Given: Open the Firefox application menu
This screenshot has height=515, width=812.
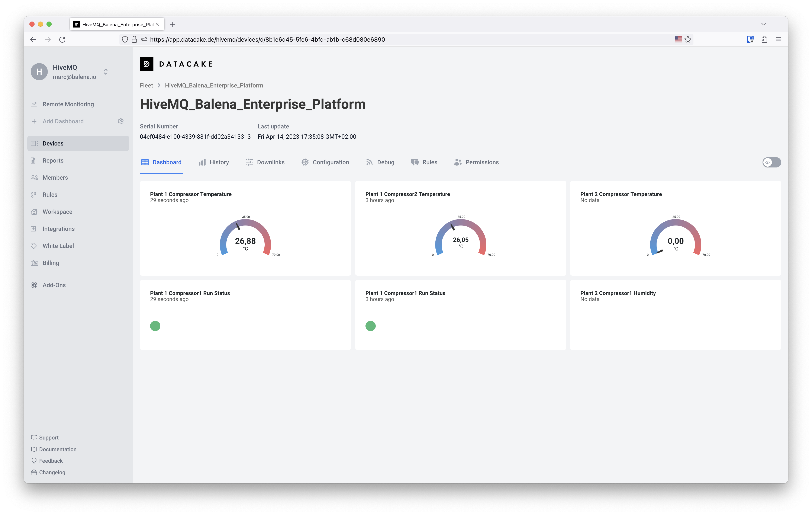Looking at the screenshot, I should pyautogui.click(x=779, y=39).
